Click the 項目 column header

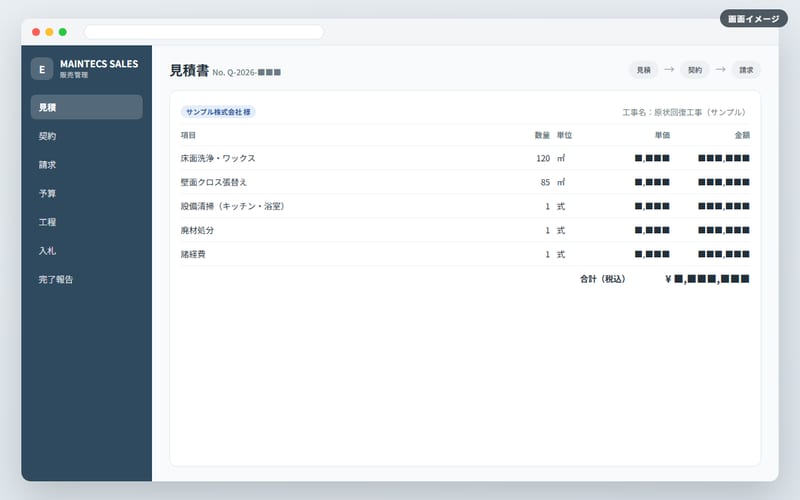pos(188,135)
